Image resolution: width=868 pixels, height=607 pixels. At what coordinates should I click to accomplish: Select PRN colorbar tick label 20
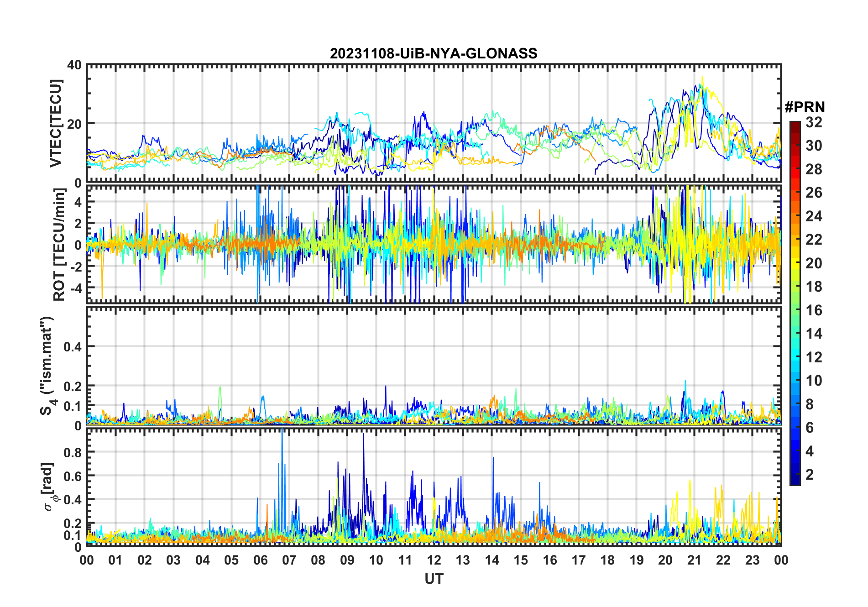pyautogui.click(x=814, y=263)
